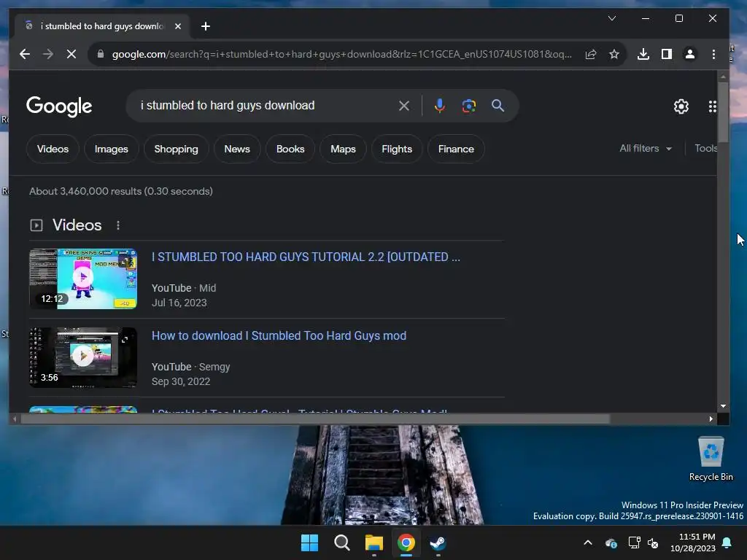
Task: Show hidden system tray icons
Action: 588,542
